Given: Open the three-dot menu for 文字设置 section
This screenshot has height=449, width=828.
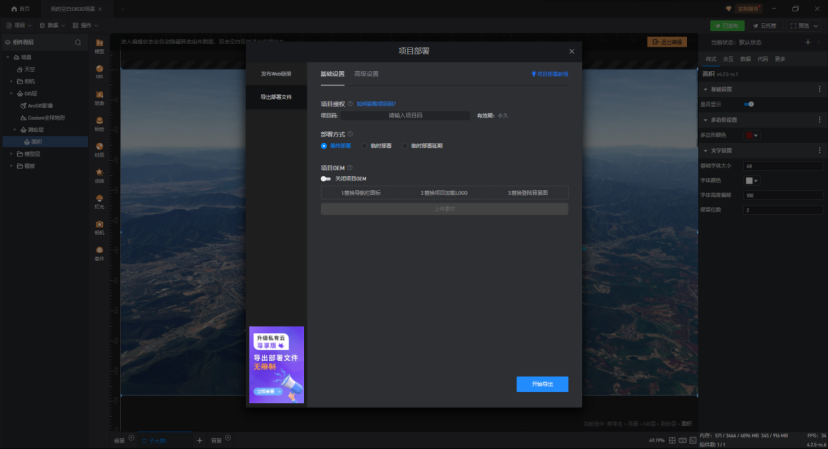Looking at the screenshot, I should pyautogui.click(x=820, y=151).
